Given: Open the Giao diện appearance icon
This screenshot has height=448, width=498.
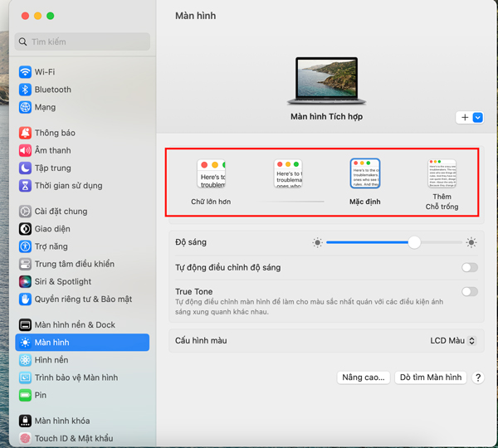Looking at the screenshot, I should (25, 229).
